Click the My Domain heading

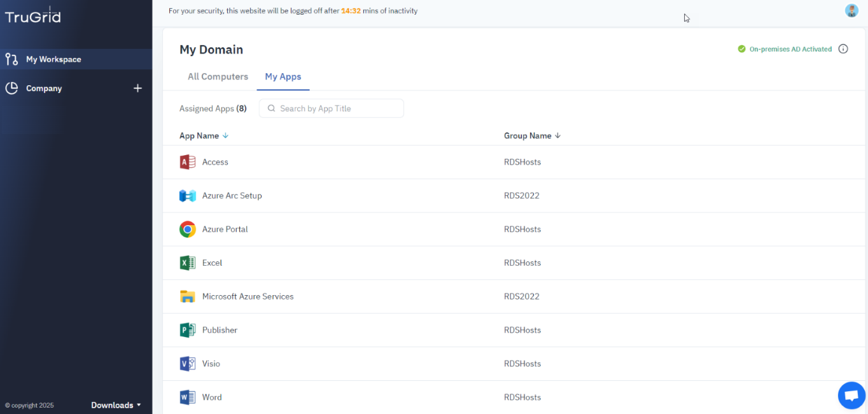[211, 50]
